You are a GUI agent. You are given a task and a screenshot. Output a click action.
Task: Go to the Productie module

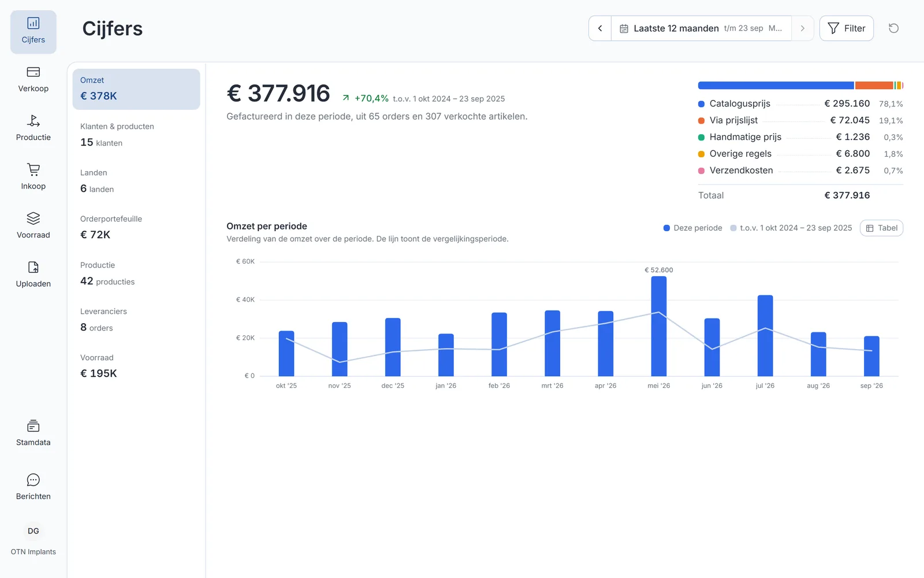tap(33, 129)
